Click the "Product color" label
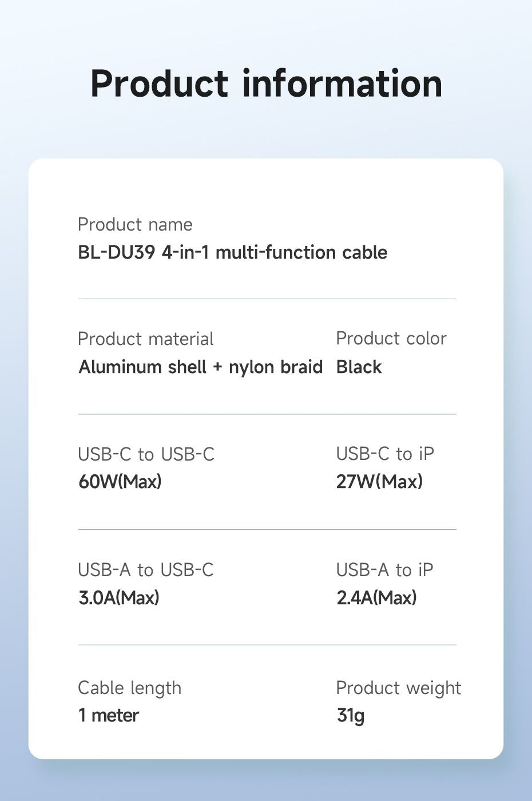This screenshot has width=532, height=801. 391,338
